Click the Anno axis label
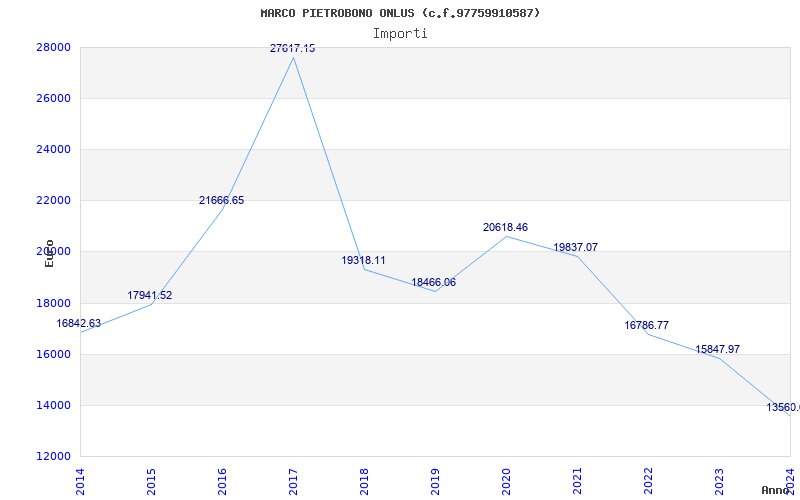 [776, 490]
